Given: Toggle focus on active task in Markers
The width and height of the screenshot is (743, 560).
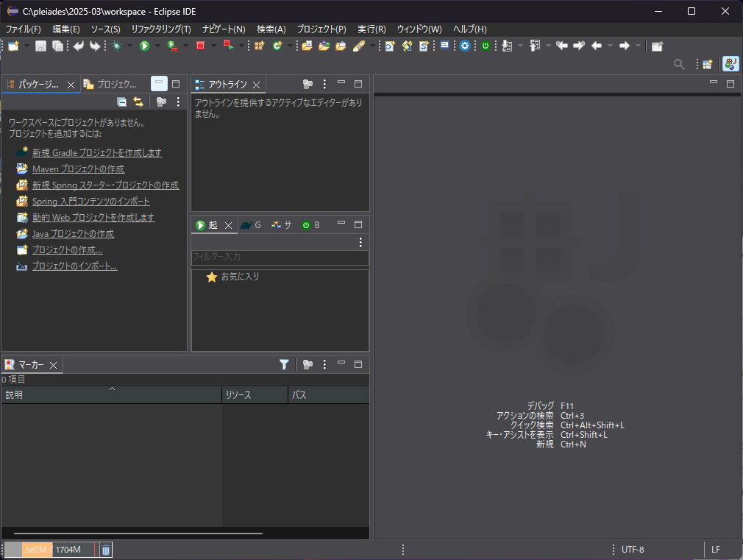Looking at the screenshot, I should click(308, 364).
